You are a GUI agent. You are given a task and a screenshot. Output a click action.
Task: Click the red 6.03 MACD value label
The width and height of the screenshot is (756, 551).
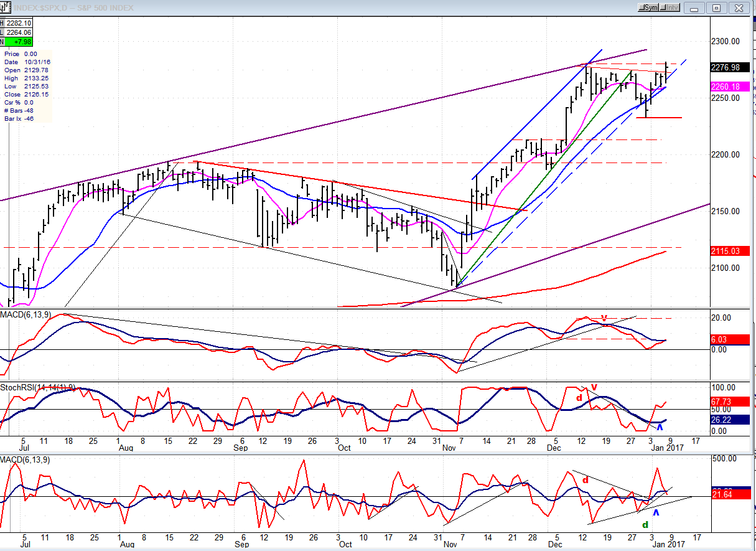[x=725, y=339]
